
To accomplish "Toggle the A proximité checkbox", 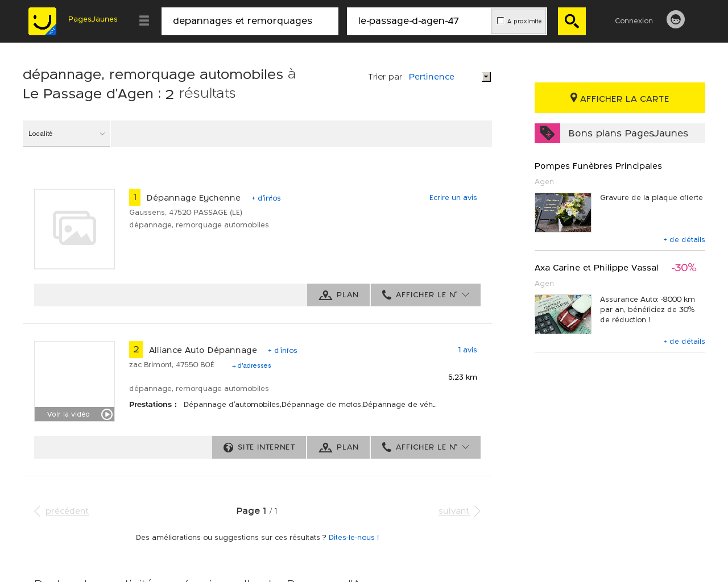I will click(500, 20).
